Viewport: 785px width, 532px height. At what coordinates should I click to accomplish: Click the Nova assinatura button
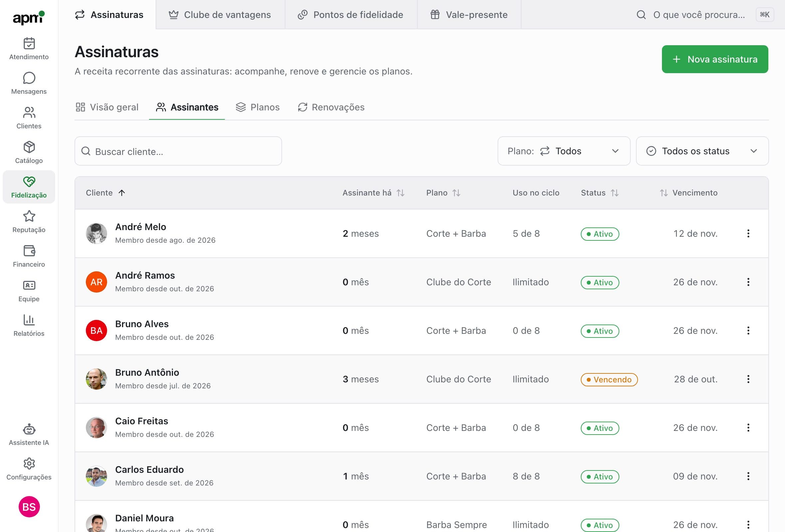pos(715,59)
